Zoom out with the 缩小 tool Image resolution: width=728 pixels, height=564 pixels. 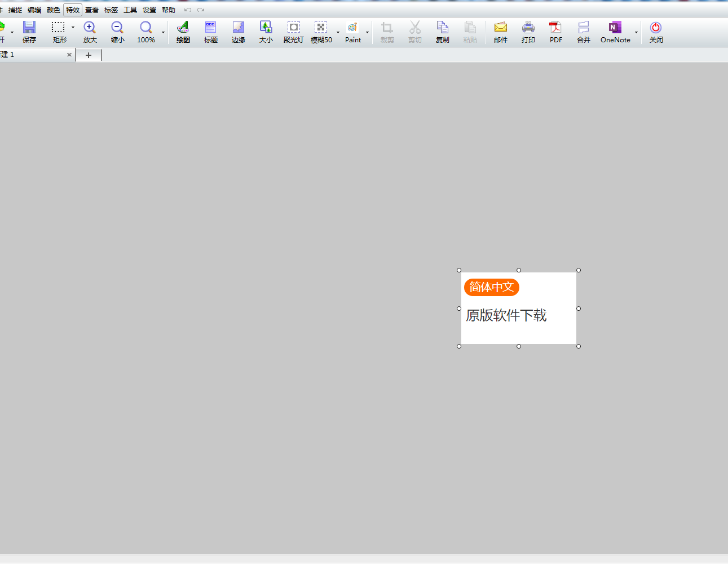117,32
